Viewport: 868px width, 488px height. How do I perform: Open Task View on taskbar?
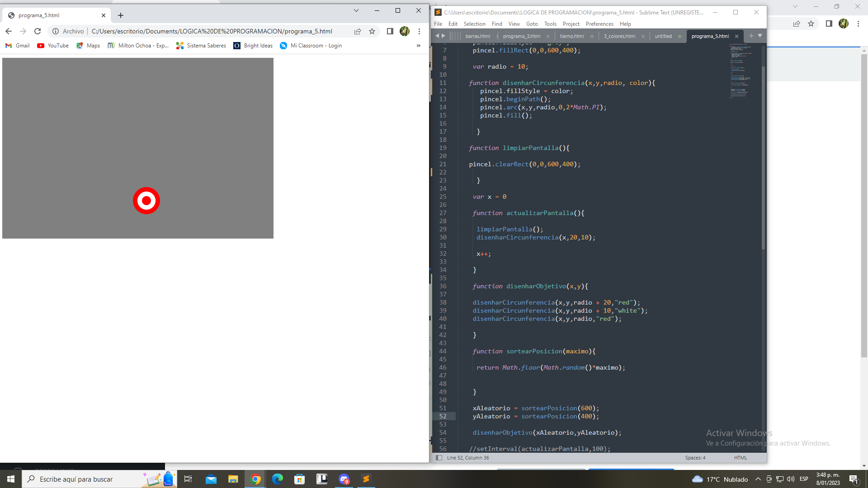point(188,479)
